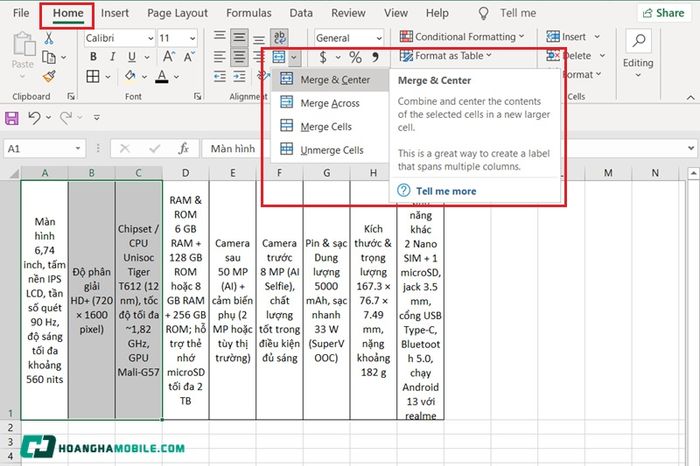
Task: Apply Percent Style format
Action: 355,57
